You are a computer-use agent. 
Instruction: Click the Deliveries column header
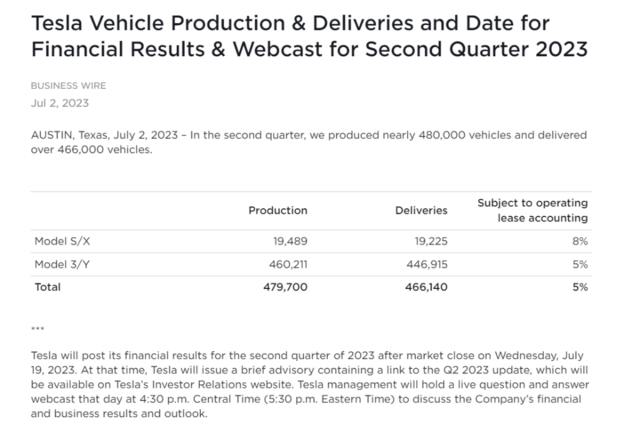421,210
